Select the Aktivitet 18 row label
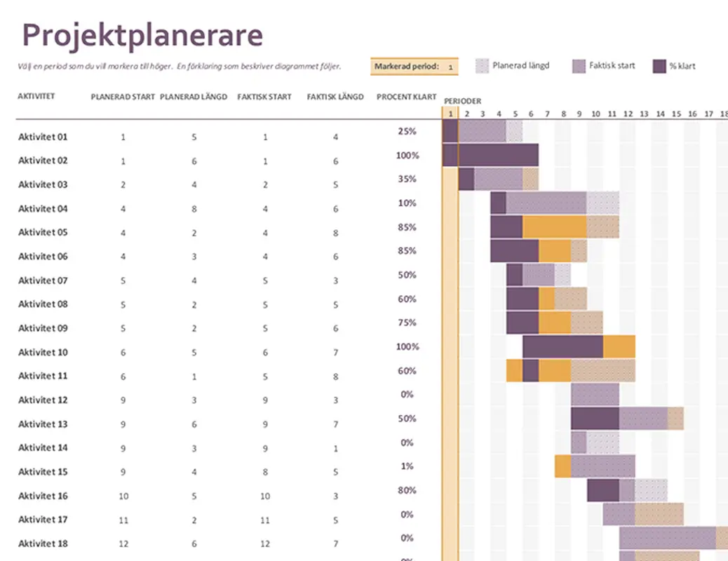Image resolution: width=728 pixels, height=561 pixels. pos(43,543)
